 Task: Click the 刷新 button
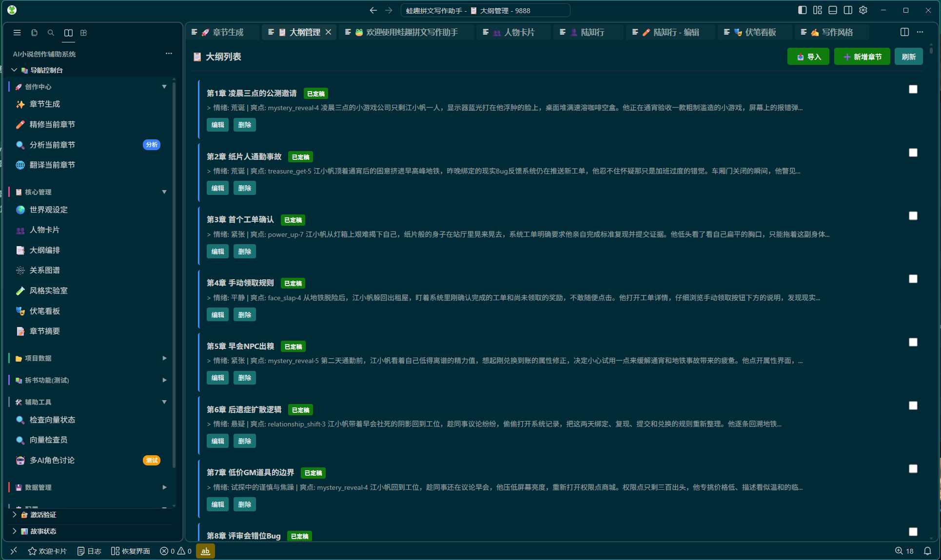coord(909,57)
